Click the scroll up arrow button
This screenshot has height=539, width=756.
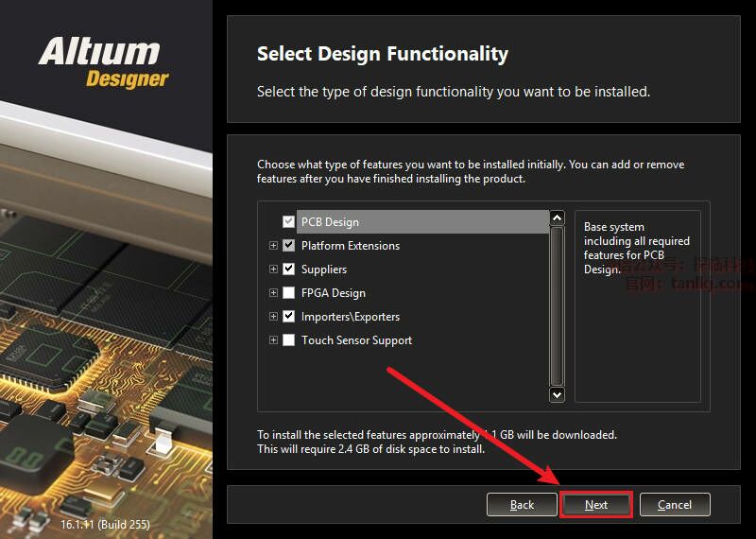[557, 218]
